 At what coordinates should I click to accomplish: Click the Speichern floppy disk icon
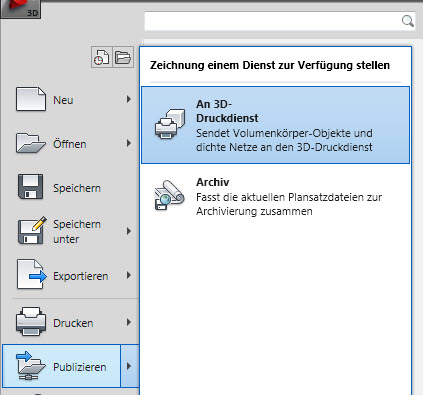pyautogui.click(x=30, y=187)
